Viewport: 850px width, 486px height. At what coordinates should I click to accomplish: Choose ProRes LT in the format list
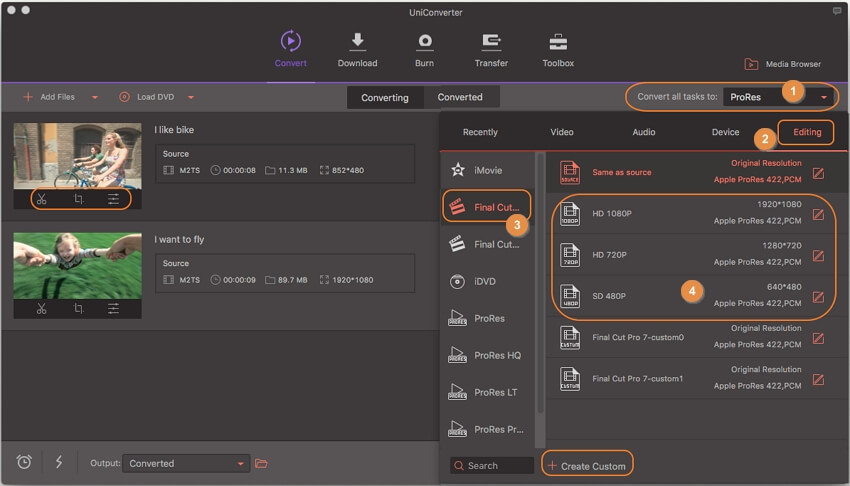(487, 392)
